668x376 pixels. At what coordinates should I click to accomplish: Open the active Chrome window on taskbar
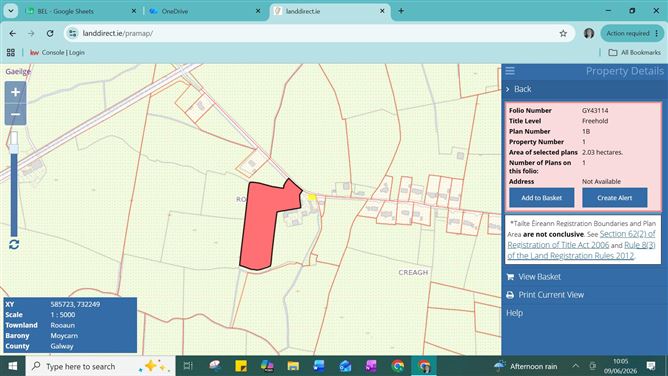(x=424, y=366)
